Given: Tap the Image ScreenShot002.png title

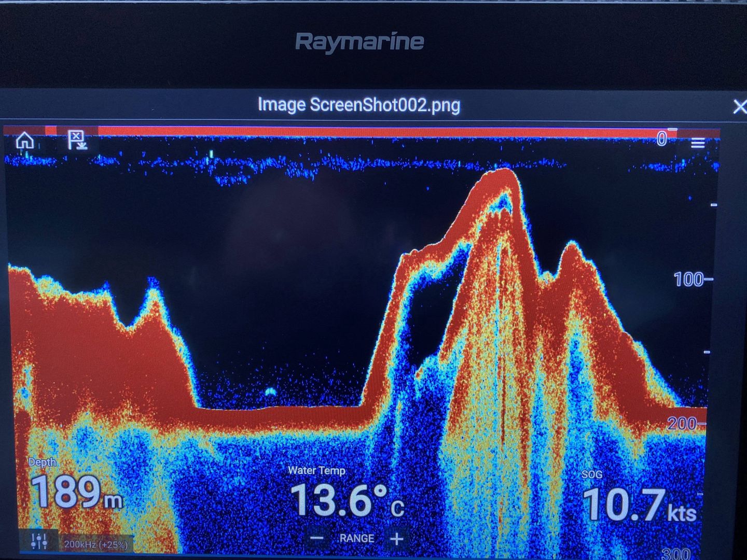Looking at the screenshot, I should pos(359,105).
